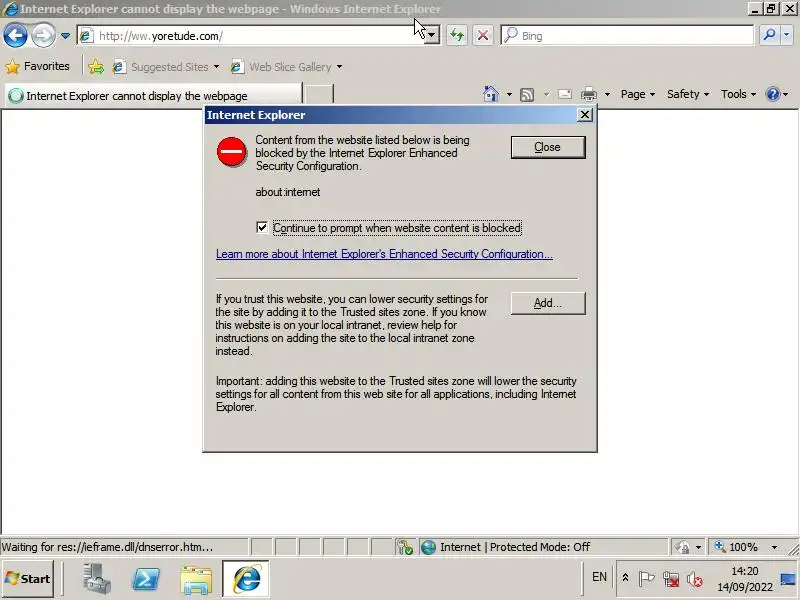Click the red blocked content icon
The image size is (800, 600).
232,152
